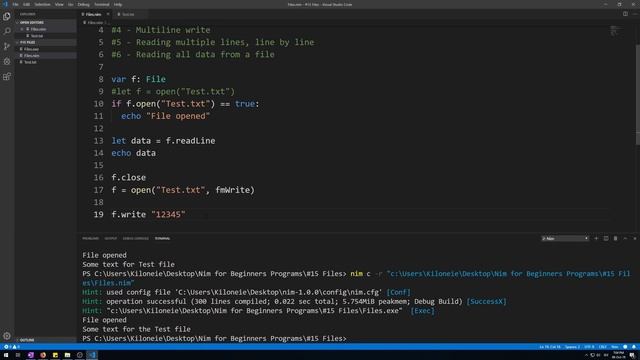The width and height of the screenshot is (640, 360).
Task: Kill the terminal with the trash icon
Action: [616, 238]
